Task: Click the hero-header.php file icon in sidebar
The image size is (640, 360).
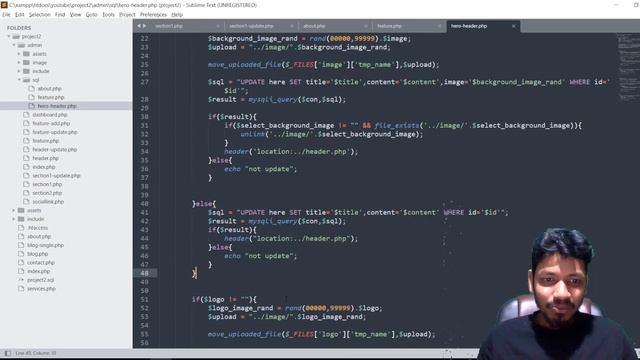Action: click(31, 106)
